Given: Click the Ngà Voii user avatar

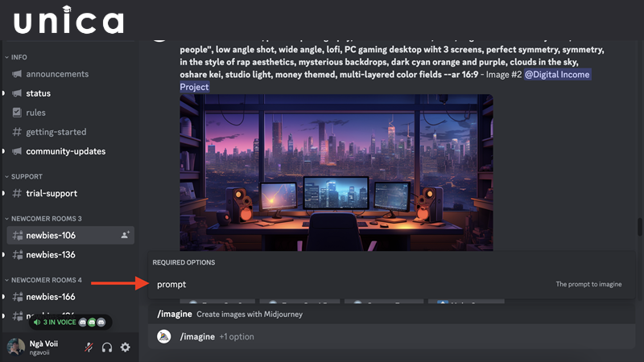Looking at the screenshot, I should (15, 348).
